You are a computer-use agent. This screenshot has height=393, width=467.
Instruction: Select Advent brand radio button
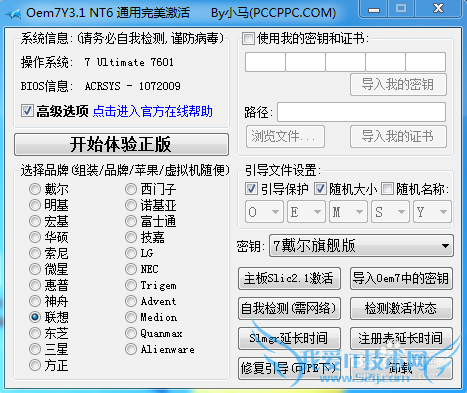tap(131, 301)
